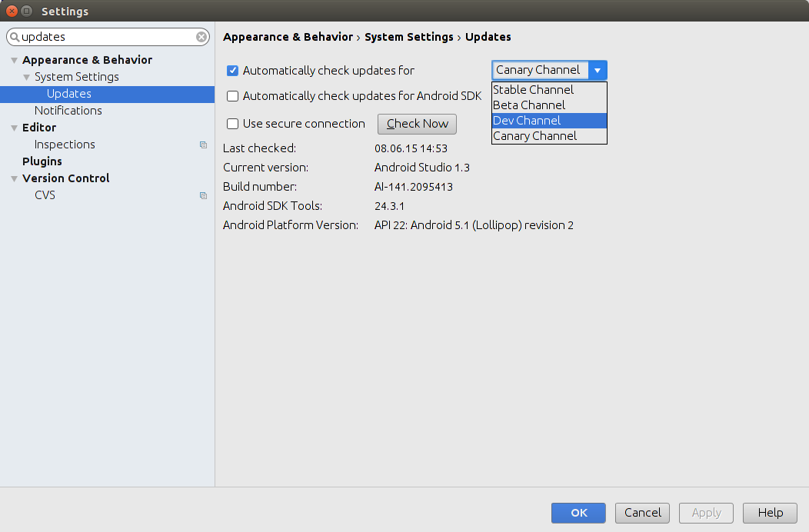Viewport: 809px width, 532px height.
Task: Enable automatic update checks for Android SDK
Action: pos(233,96)
